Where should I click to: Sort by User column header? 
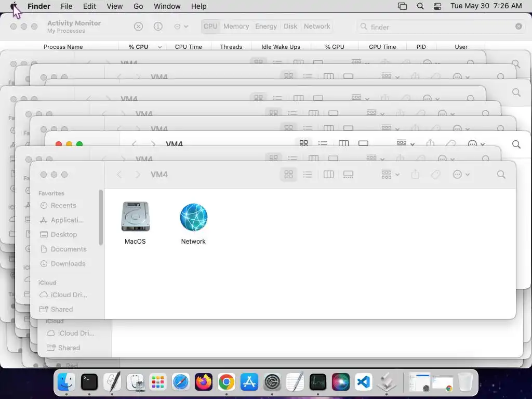click(461, 47)
